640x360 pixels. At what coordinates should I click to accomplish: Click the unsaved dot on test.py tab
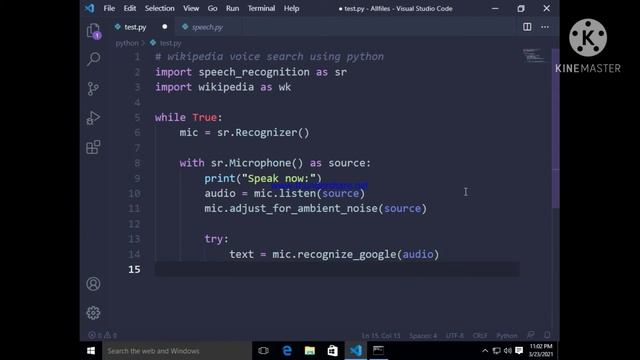(x=164, y=27)
